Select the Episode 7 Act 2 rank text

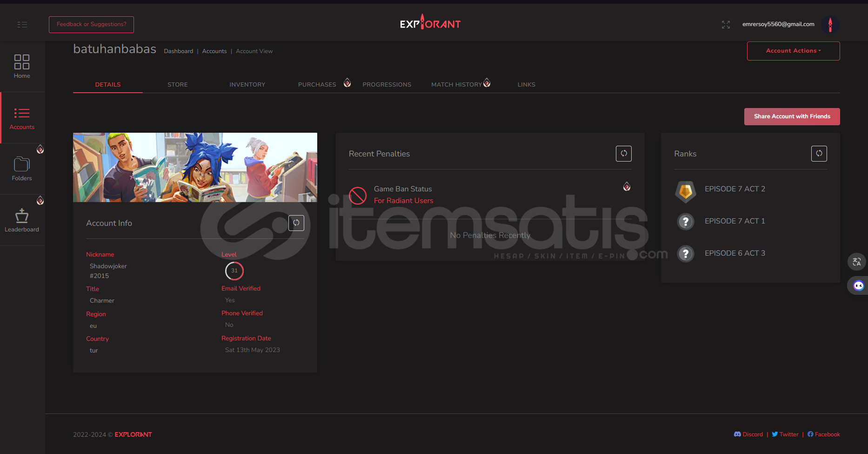click(x=735, y=189)
